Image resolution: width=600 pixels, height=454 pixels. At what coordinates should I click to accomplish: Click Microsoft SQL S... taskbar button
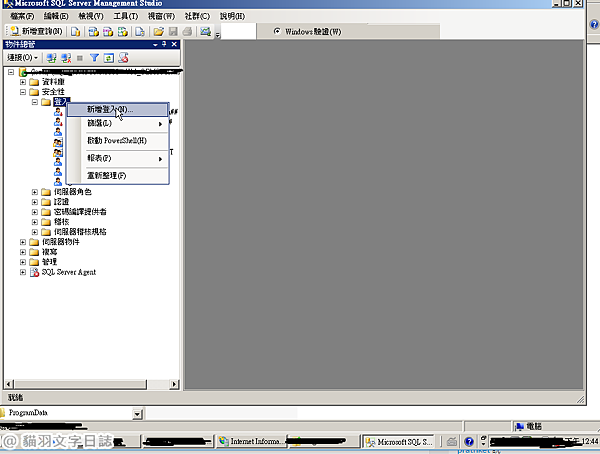[x=399, y=442]
